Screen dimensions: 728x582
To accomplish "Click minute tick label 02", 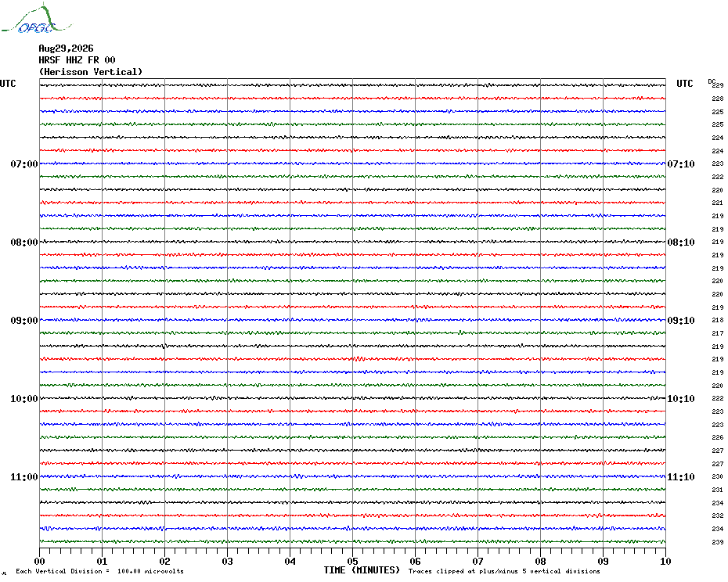I will (165, 561).
